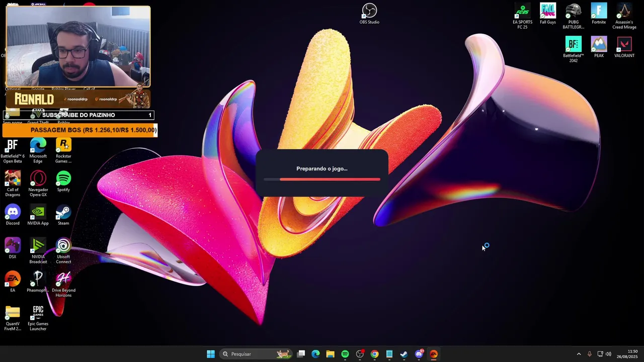Open Task View from the taskbar
The height and width of the screenshot is (362, 644).
(301, 354)
